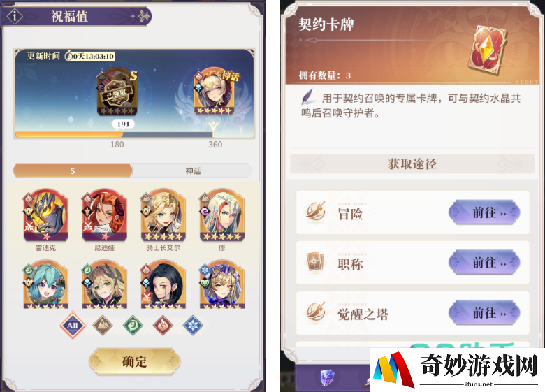Screen dimensions: 545x392
Task: Select the All element filter icon
Action: point(72,326)
